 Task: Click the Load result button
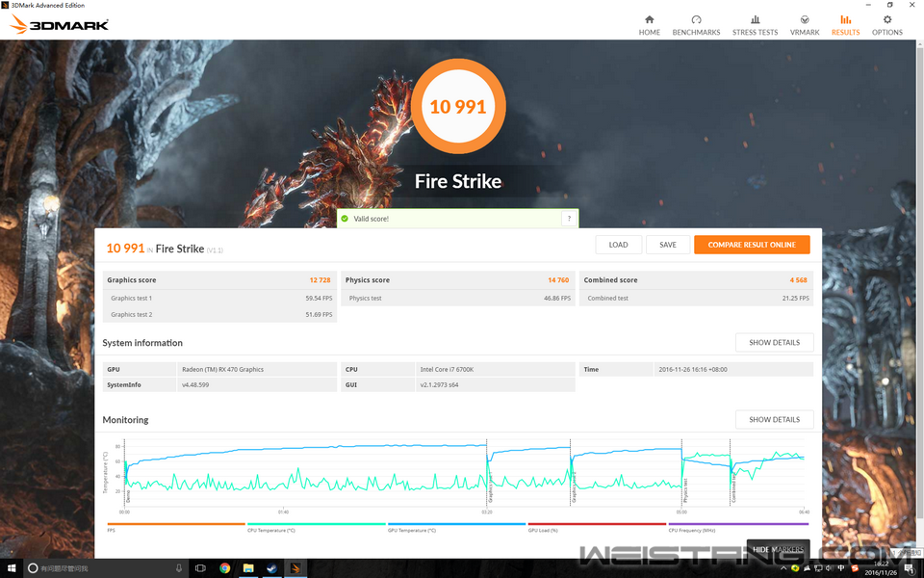(618, 245)
